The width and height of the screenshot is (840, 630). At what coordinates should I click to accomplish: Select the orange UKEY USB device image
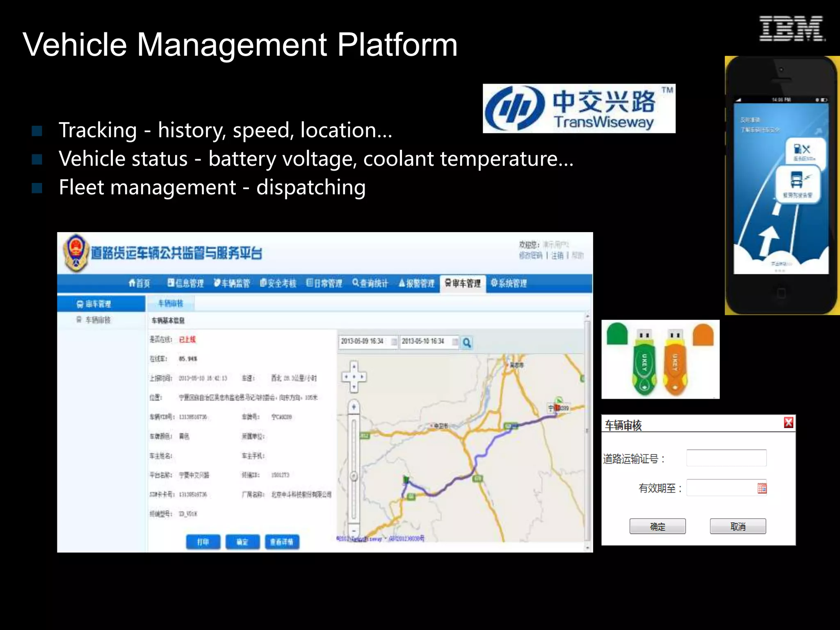pyautogui.click(x=675, y=362)
